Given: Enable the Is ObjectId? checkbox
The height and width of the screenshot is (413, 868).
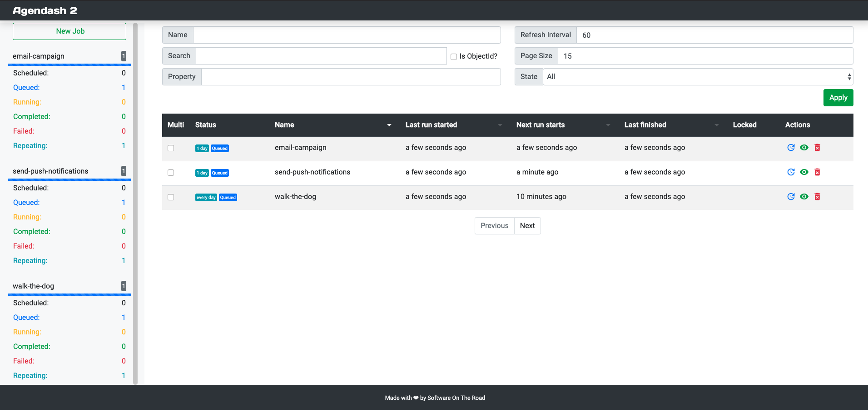Looking at the screenshot, I should point(453,56).
